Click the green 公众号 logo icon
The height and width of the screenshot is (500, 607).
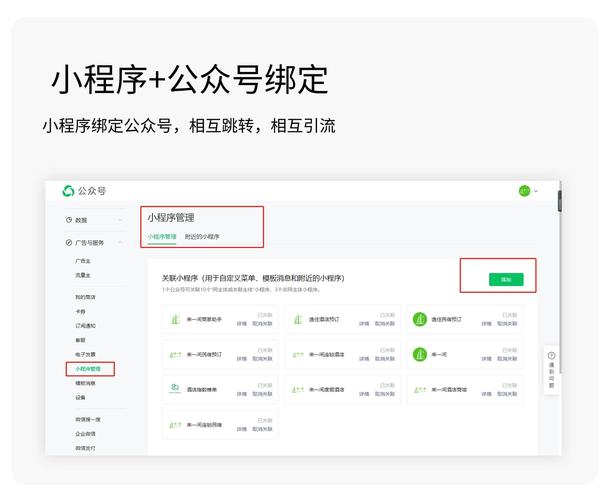tap(68, 191)
